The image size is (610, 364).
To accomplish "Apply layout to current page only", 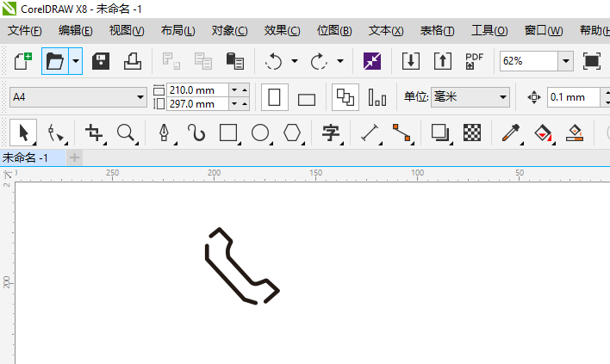I will click(x=377, y=97).
